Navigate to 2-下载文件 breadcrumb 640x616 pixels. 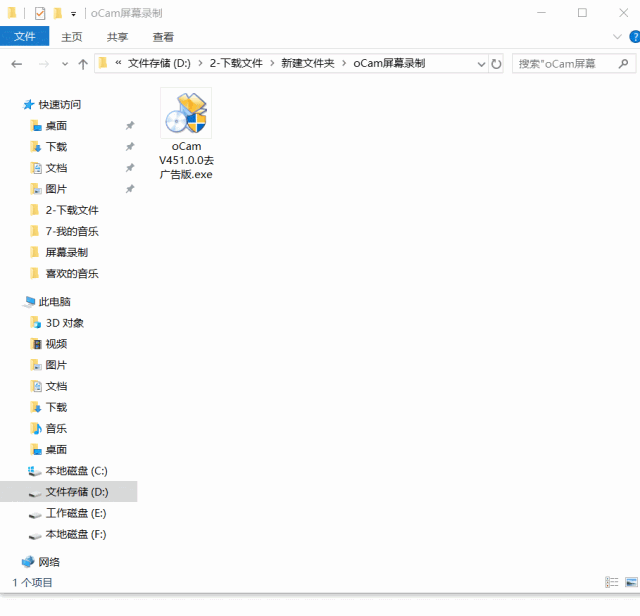click(236, 64)
